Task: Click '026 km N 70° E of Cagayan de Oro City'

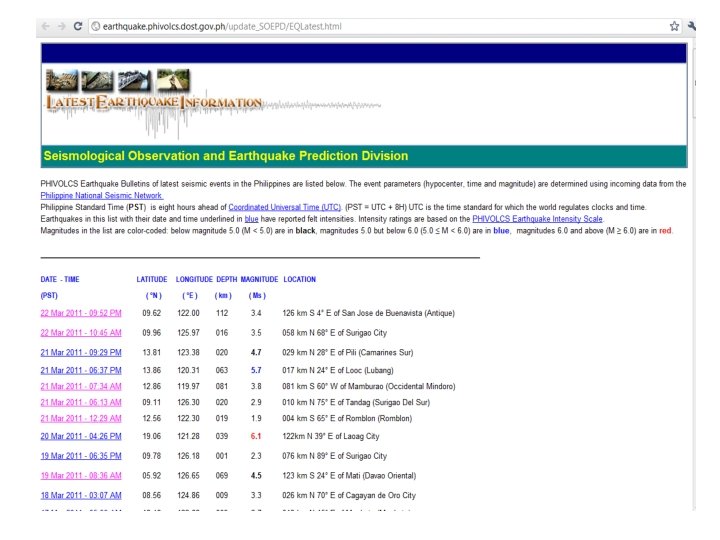Action: pyautogui.click(x=349, y=495)
